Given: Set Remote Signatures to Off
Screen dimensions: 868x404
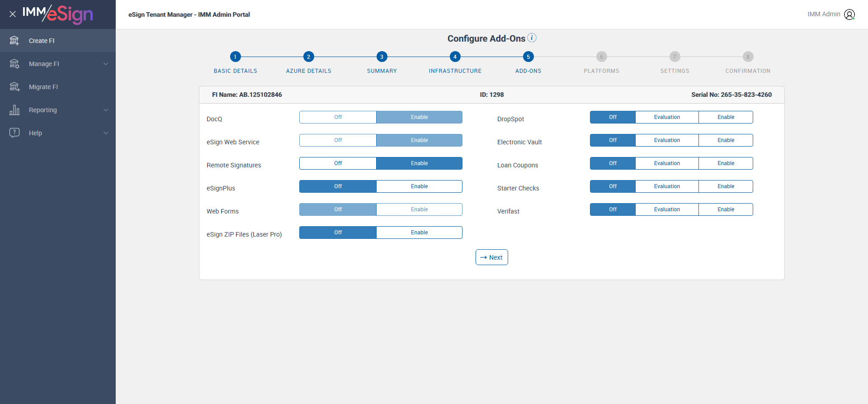Looking at the screenshot, I should (338, 163).
